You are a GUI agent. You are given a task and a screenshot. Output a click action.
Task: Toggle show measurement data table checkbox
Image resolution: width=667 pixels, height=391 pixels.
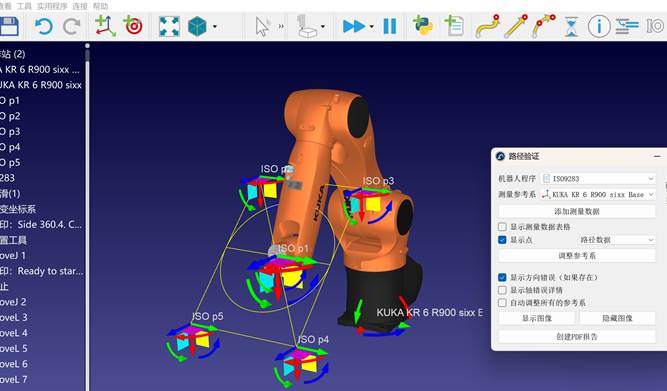[502, 227]
